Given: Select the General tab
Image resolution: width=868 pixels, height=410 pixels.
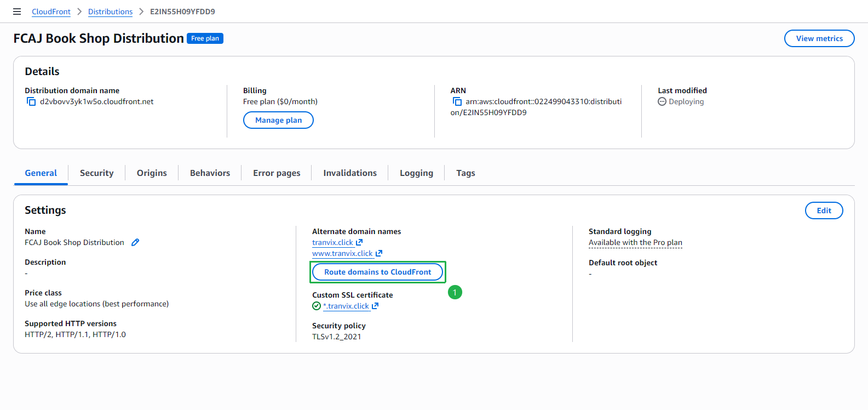Looking at the screenshot, I should click(41, 173).
